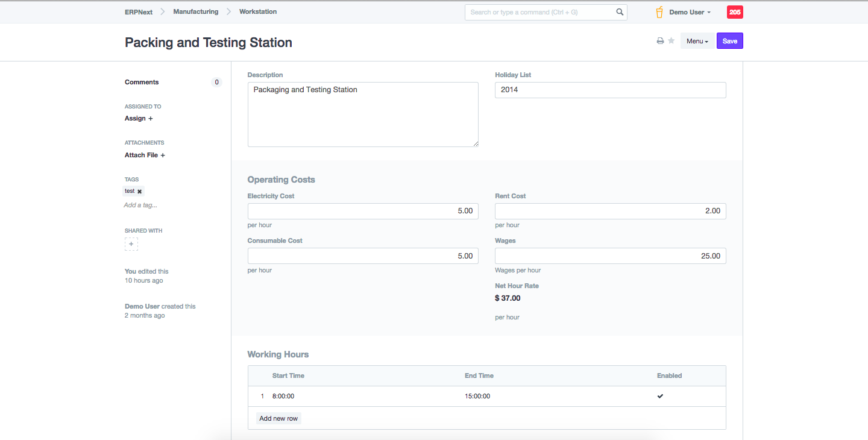Expand the Demo User dropdown
Screen dimensions: 868x440
(690, 12)
